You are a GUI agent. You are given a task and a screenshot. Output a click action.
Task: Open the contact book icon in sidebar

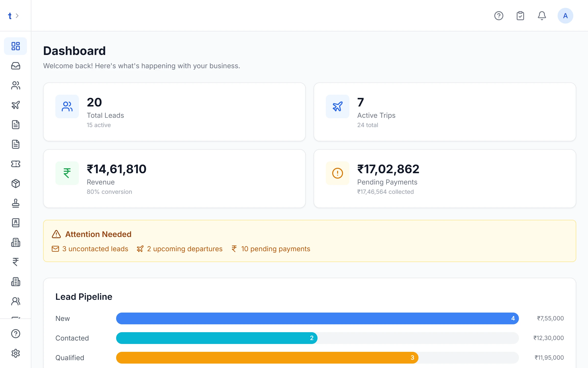click(x=15, y=223)
